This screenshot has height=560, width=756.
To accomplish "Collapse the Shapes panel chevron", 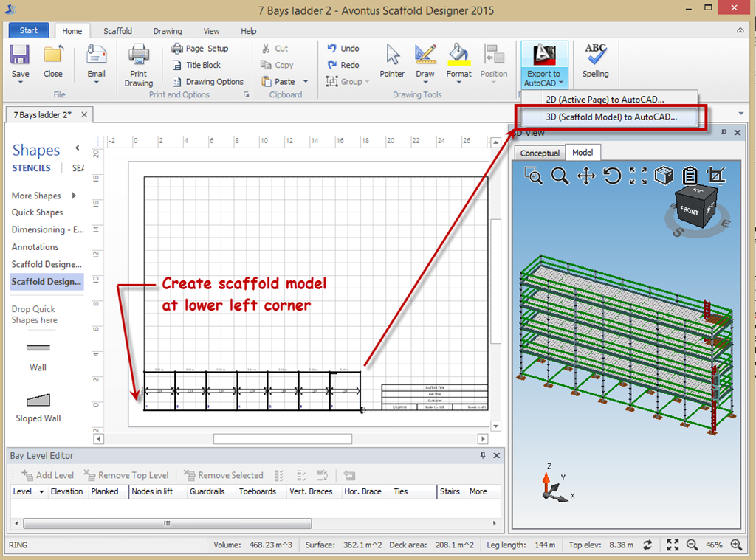I will tap(77, 148).
